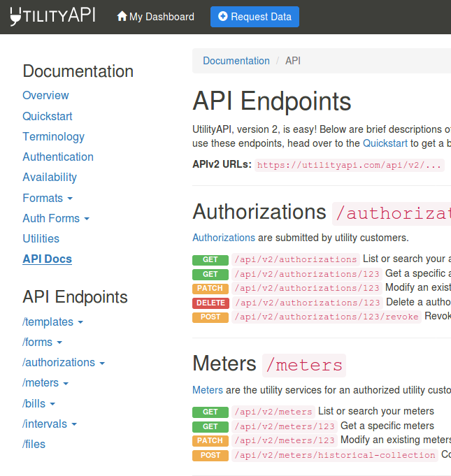Open the /files endpoint link
Viewport: 451px width, 476px height.
[34, 445]
